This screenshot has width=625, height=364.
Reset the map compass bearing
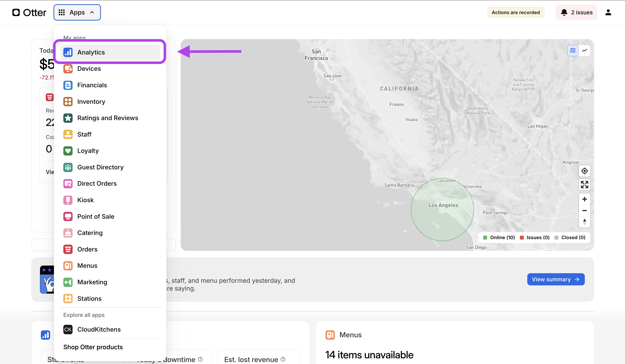pyautogui.click(x=584, y=222)
